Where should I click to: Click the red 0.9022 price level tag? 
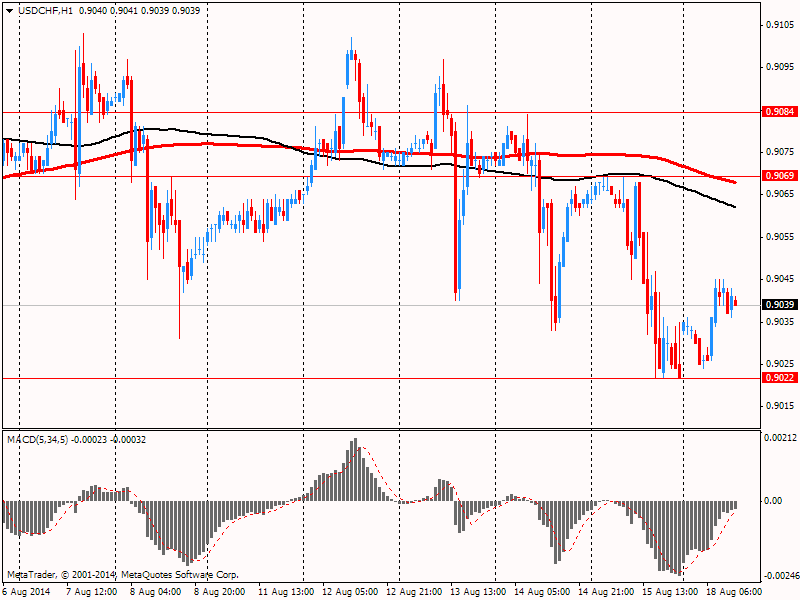coord(778,378)
